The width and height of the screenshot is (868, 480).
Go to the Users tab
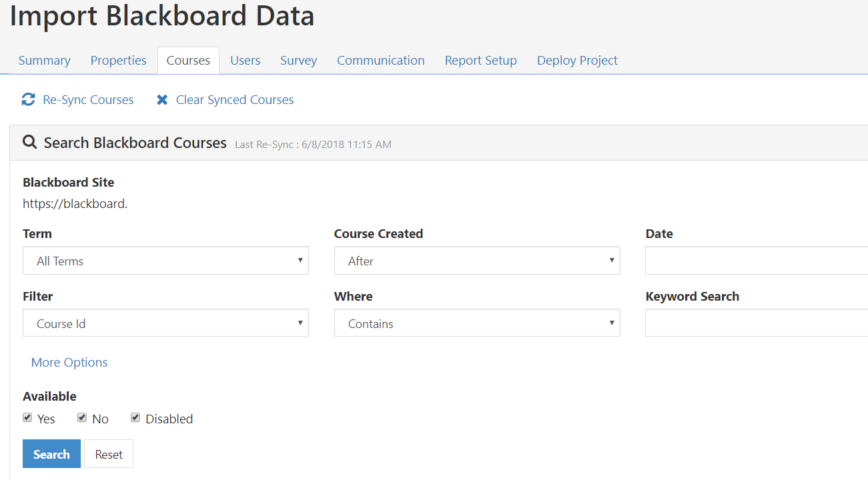click(x=246, y=61)
